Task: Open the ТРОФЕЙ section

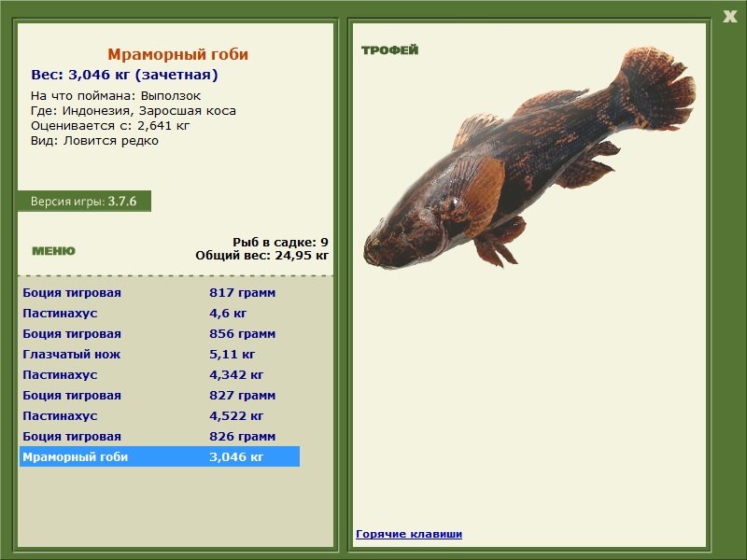Action: [x=389, y=50]
